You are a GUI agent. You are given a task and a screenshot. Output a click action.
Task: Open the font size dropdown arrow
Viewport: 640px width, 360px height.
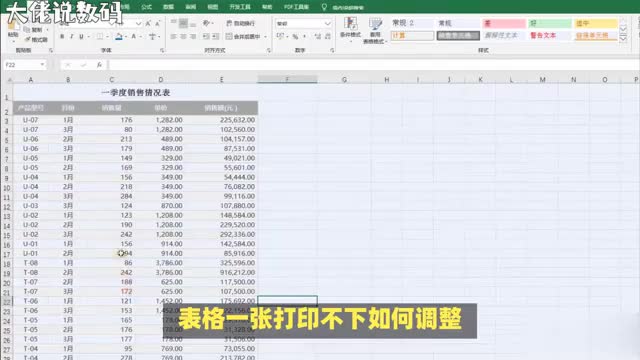coord(138,24)
